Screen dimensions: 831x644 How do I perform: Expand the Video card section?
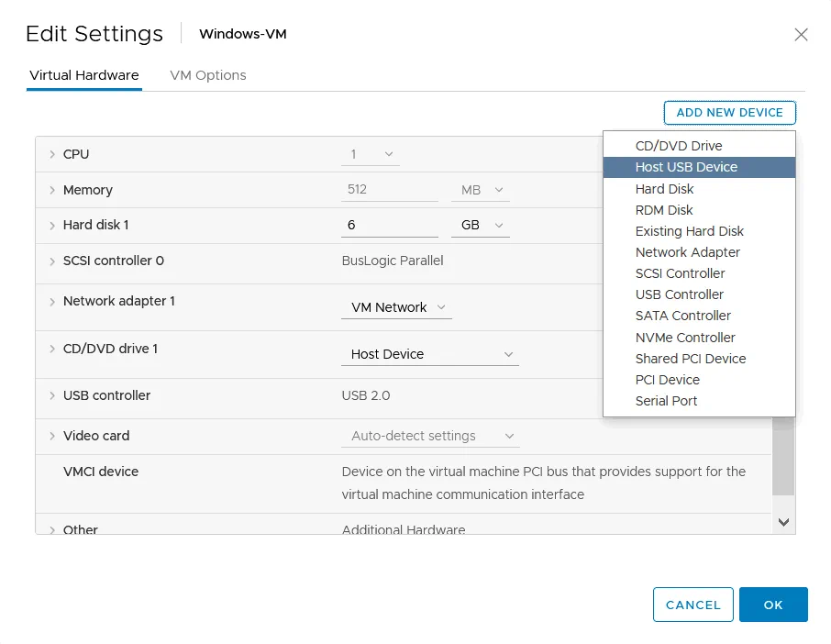(52, 435)
